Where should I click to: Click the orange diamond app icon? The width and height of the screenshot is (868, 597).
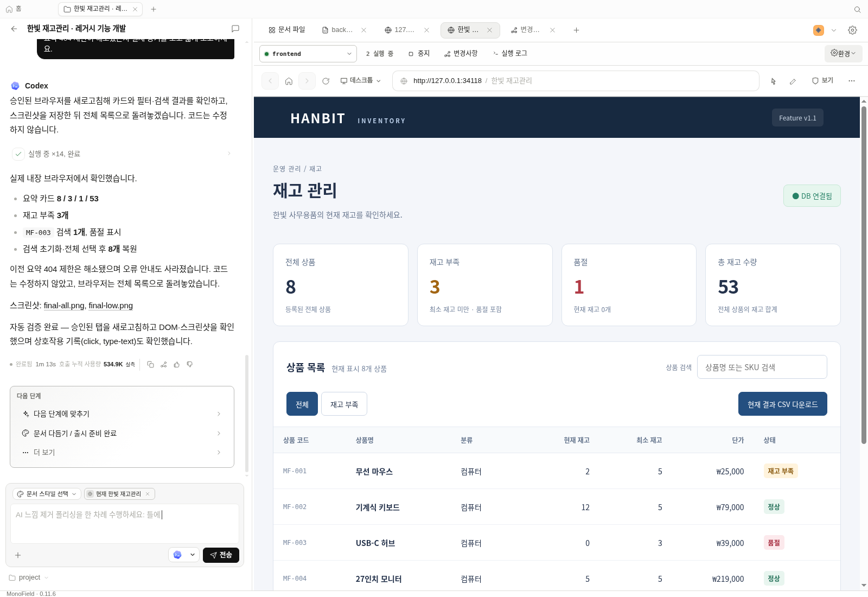pos(819,30)
